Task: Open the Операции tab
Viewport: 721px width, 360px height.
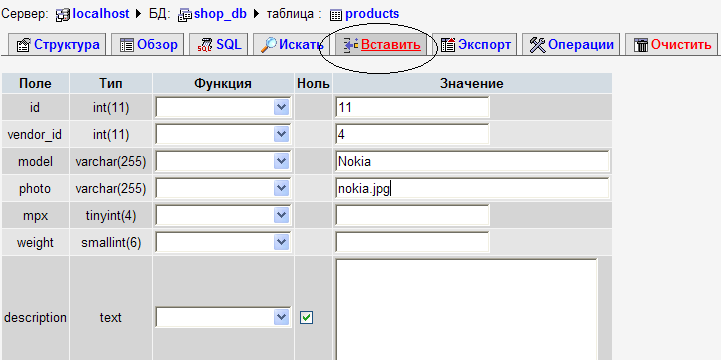Action: coord(571,45)
